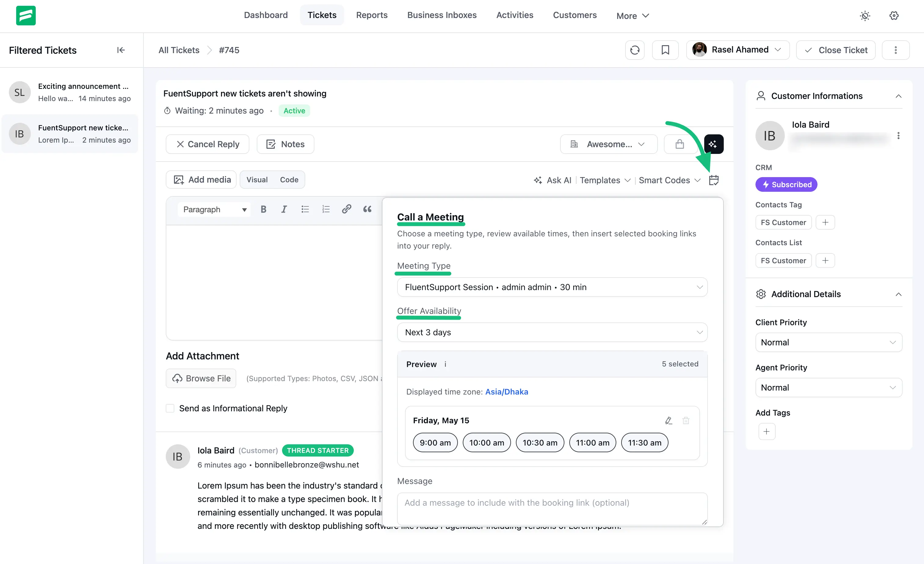Screen dimensions: 924x564
Task: Click Cancel Reply button
Action: pyautogui.click(x=207, y=144)
